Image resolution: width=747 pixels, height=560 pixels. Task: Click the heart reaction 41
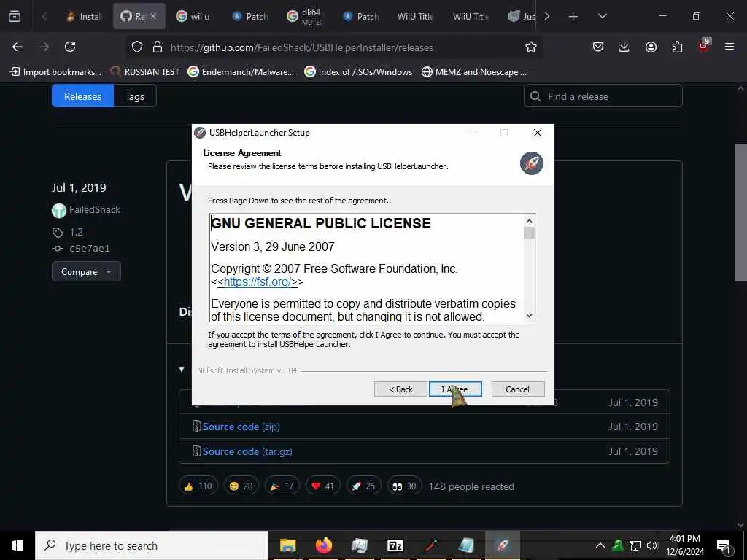click(323, 486)
